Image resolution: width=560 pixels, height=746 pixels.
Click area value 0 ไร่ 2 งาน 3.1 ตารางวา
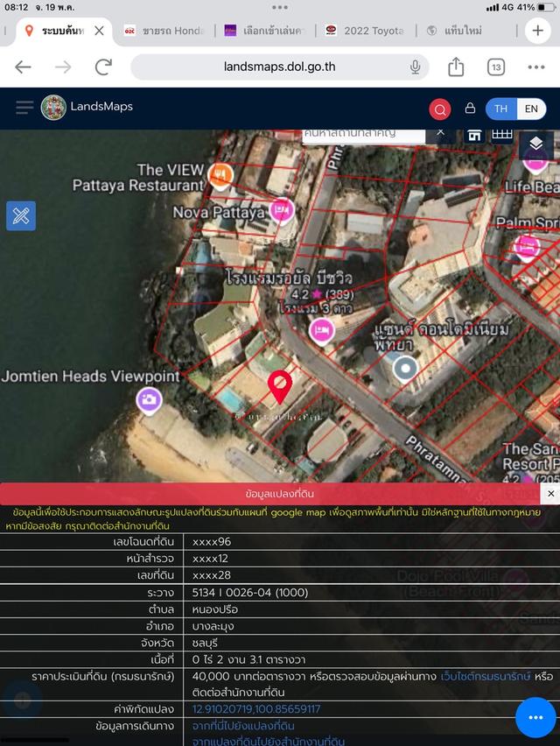pyautogui.click(x=248, y=659)
